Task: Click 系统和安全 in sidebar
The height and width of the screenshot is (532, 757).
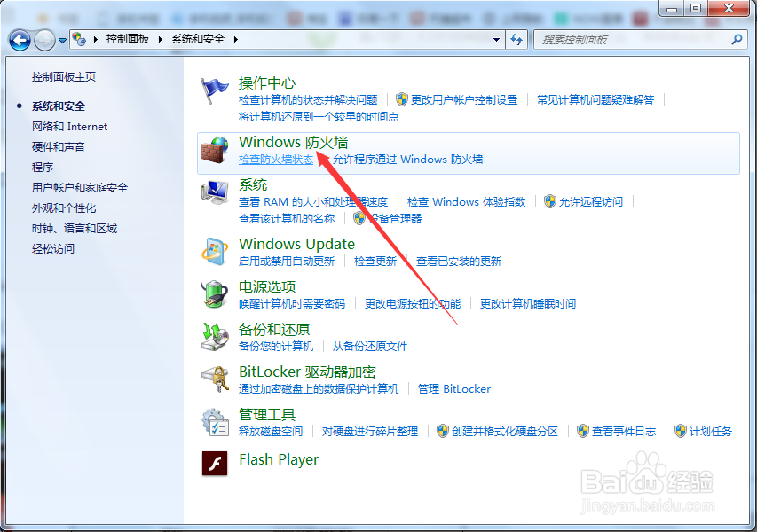Action: (x=59, y=106)
